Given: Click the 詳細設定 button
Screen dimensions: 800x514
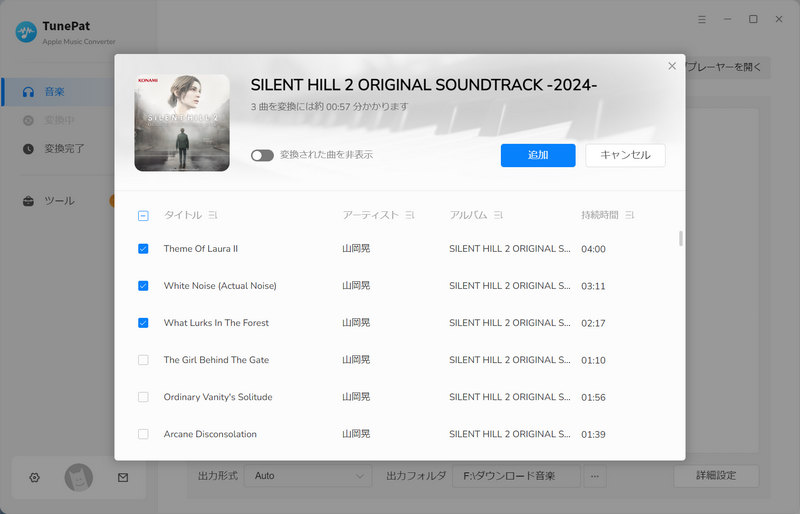Looking at the screenshot, I should point(716,476).
